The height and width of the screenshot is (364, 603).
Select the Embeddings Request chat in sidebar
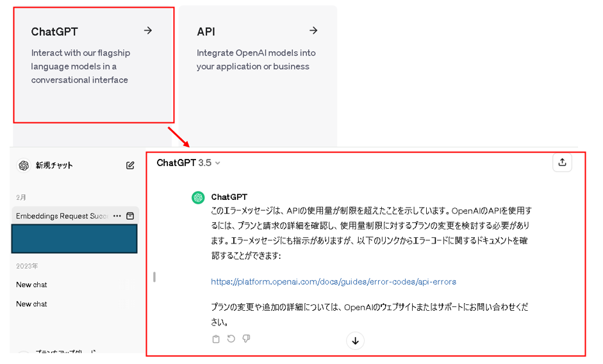pos(62,216)
